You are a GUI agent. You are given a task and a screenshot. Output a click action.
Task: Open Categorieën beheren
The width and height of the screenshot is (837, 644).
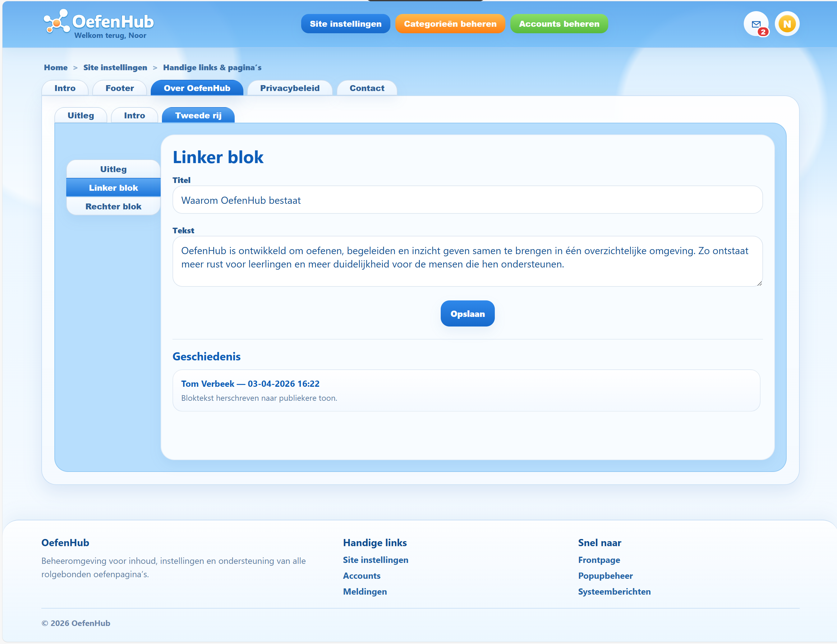tap(450, 24)
